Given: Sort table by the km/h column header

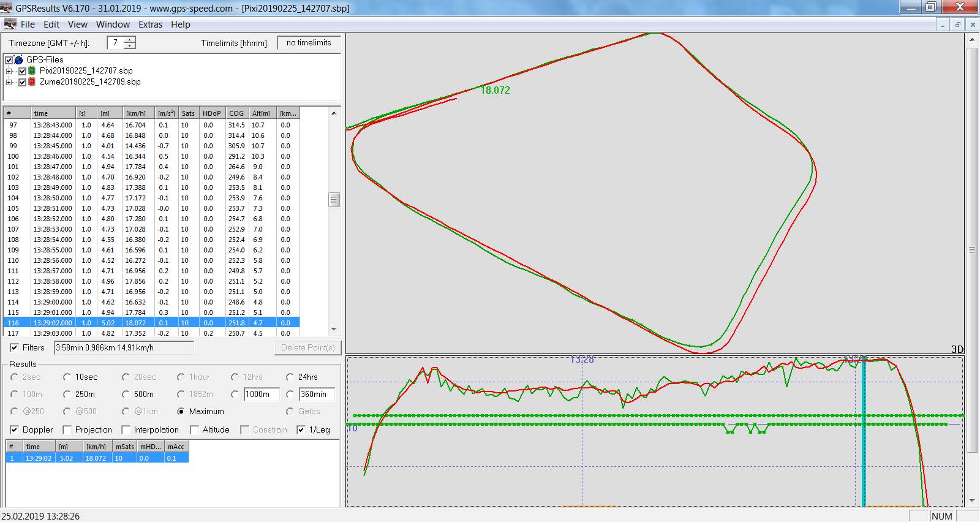Looking at the screenshot, I should 136,113.
